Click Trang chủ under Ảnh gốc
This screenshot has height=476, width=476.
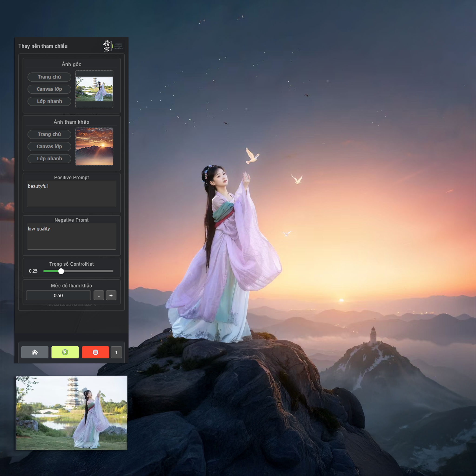[x=49, y=77]
